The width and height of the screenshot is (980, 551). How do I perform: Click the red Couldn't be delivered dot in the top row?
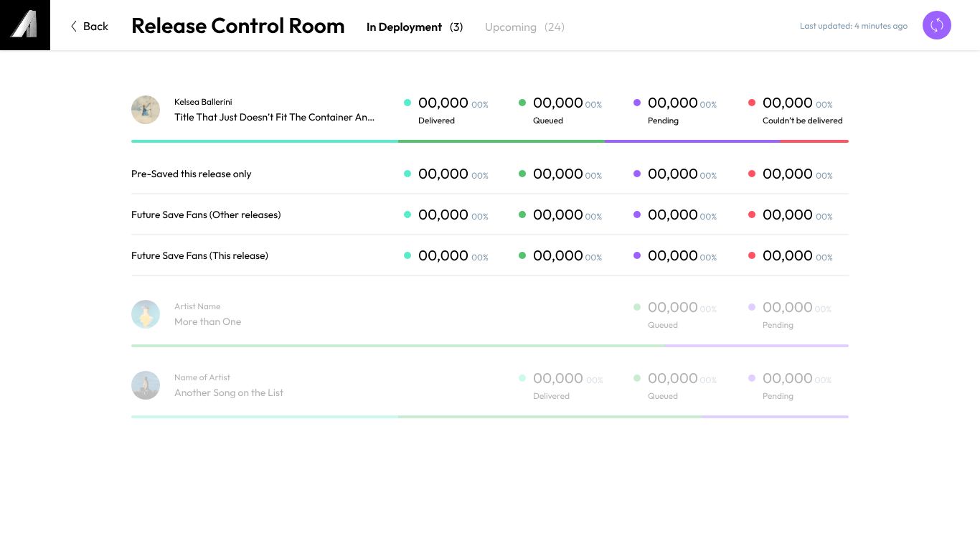tap(751, 102)
